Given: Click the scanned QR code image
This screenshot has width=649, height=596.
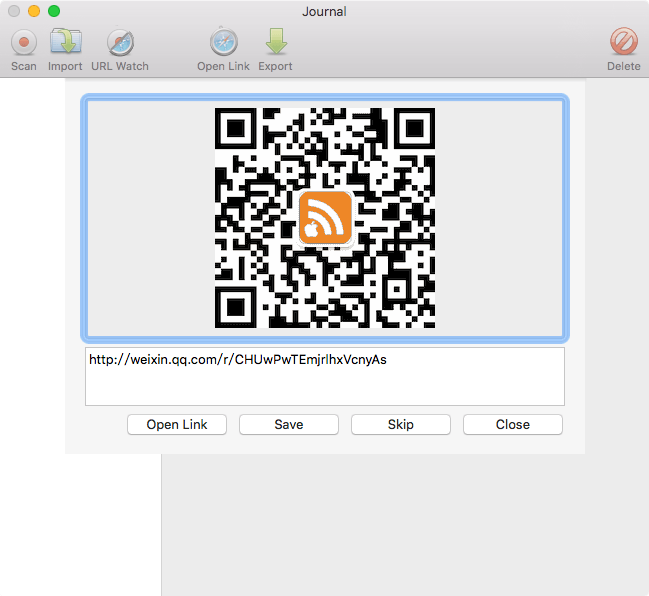Looking at the screenshot, I should tap(325, 218).
